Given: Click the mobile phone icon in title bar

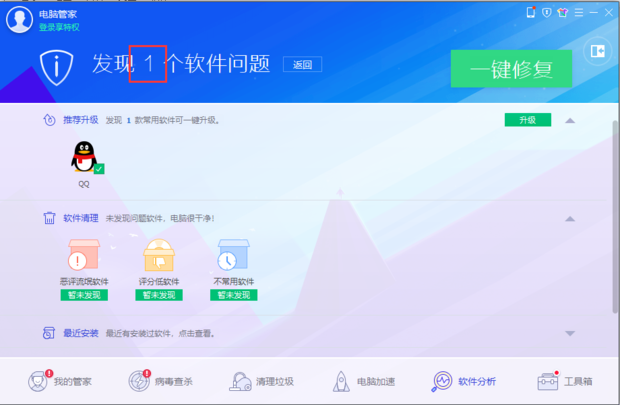Looking at the screenshot, I should [531, 13].
